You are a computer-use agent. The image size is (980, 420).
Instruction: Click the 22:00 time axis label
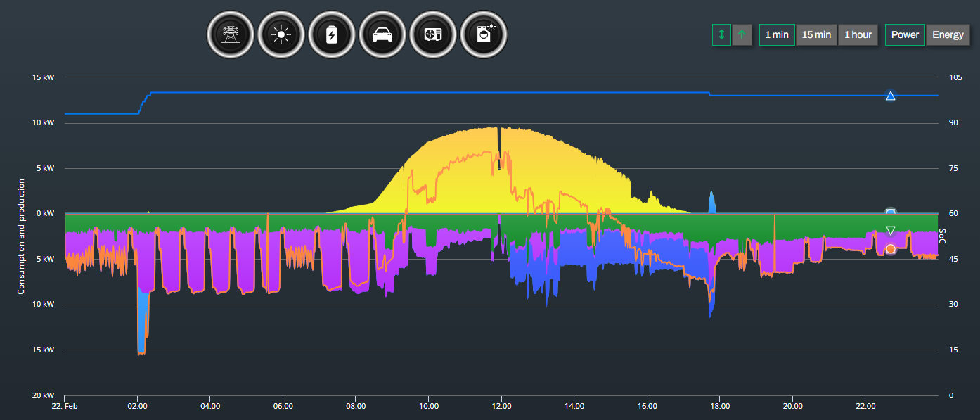(865, 406)
